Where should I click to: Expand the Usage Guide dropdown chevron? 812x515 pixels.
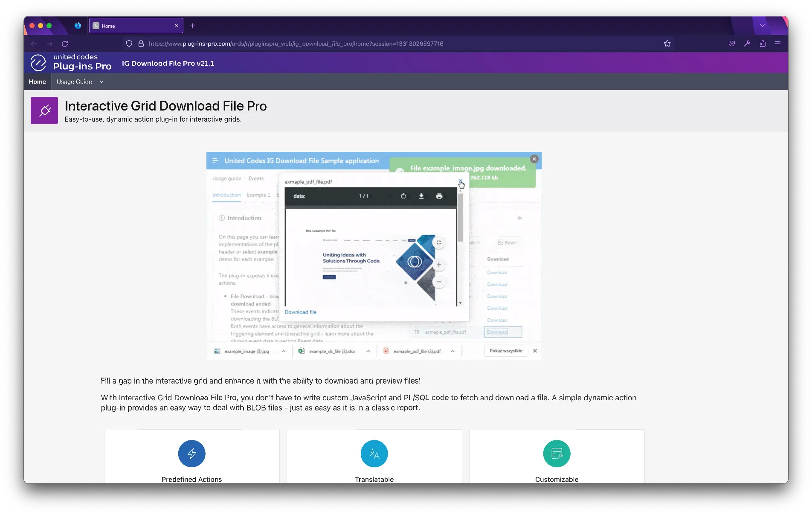tap(101, 81)
